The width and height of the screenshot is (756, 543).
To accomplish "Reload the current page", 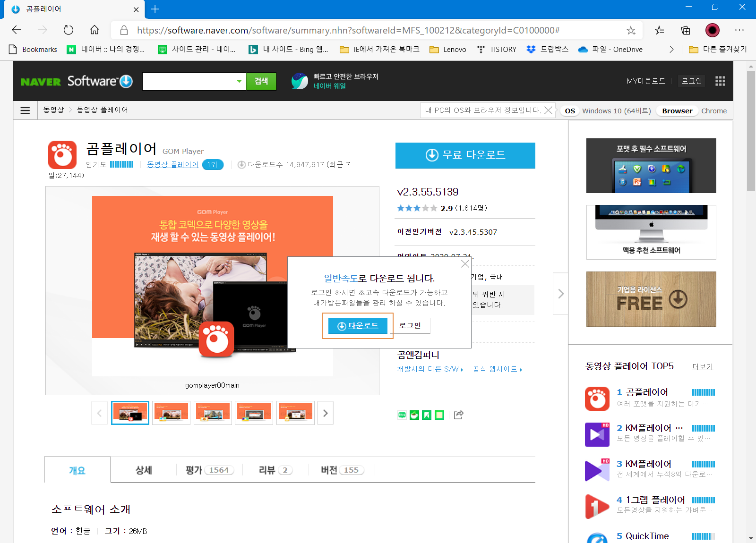I will click(69, 30).
